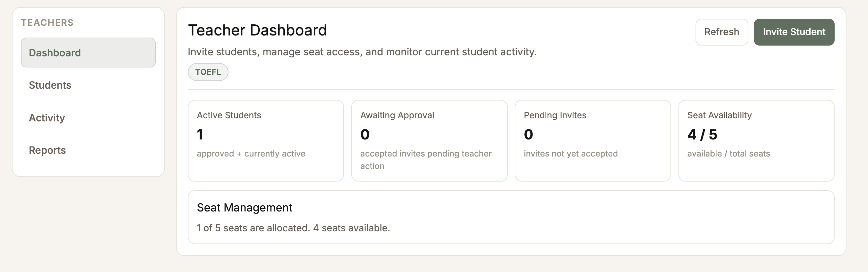The height and width of the screenshot is (272, 868).
Task: Click the Active Students stat card
Action: (266, 140)
